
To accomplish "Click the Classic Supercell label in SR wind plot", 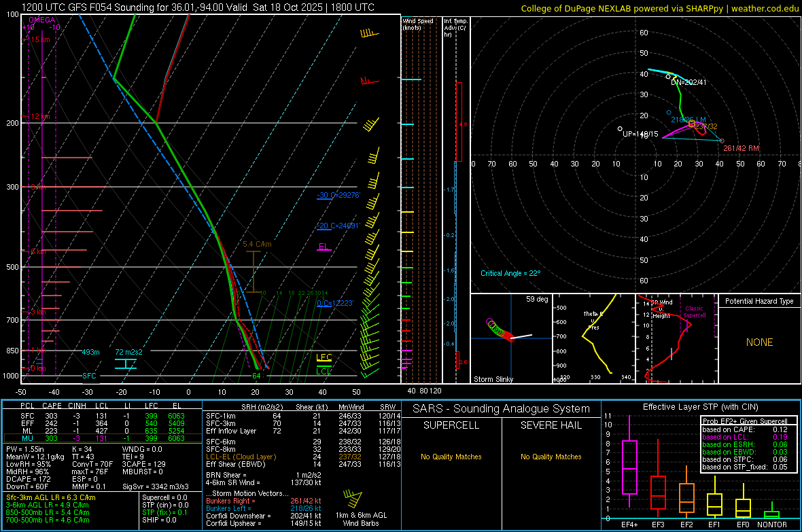I will (694, 312).
